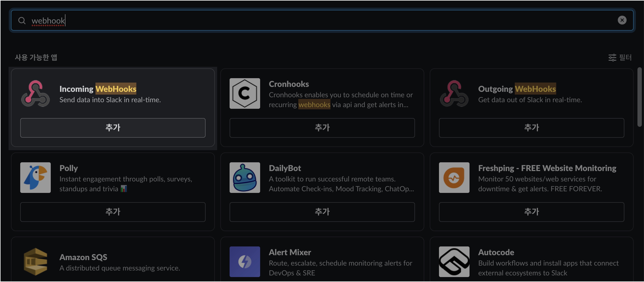Click the Incoming WebHooks app icon
The image size is (644, 282).
tap(35, 94)
